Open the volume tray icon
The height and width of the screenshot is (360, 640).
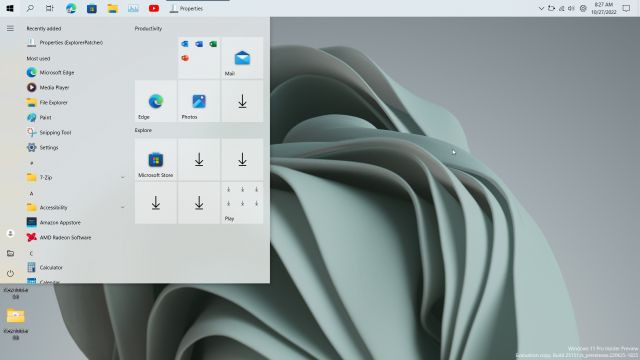pyautogui.click(x=571, y=8)
